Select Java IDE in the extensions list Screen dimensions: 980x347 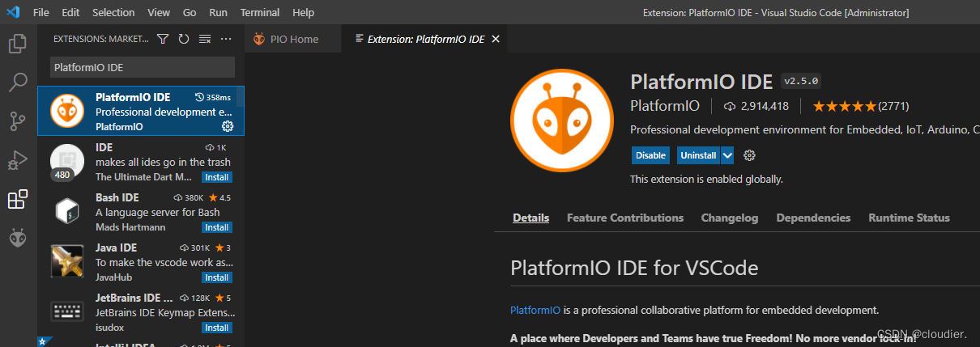pos(141,261)
